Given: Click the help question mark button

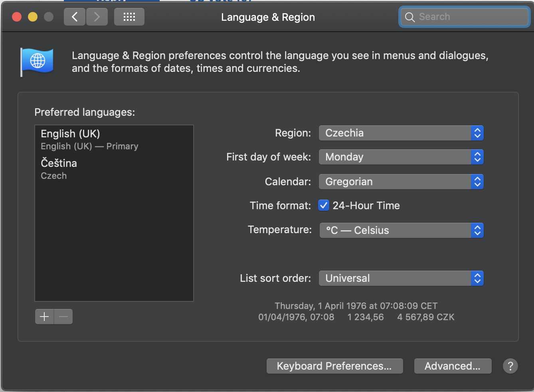Looking at the screenshot, I should (510, 366).
